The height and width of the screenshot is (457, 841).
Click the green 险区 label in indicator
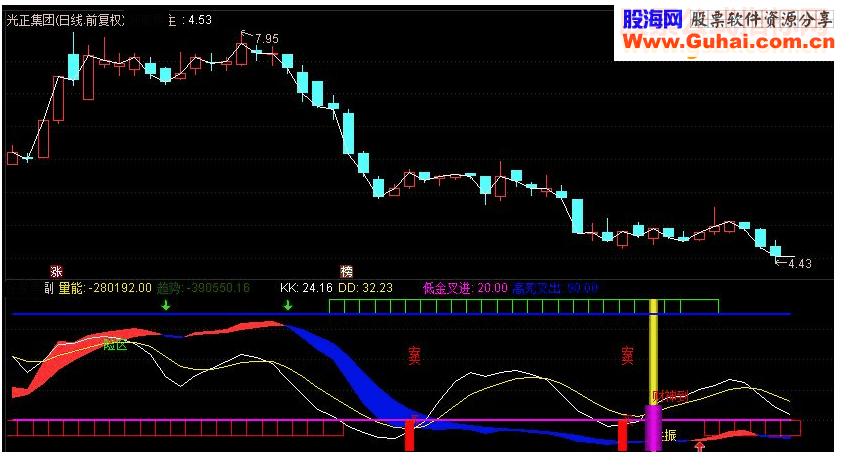tap(115, 345)
